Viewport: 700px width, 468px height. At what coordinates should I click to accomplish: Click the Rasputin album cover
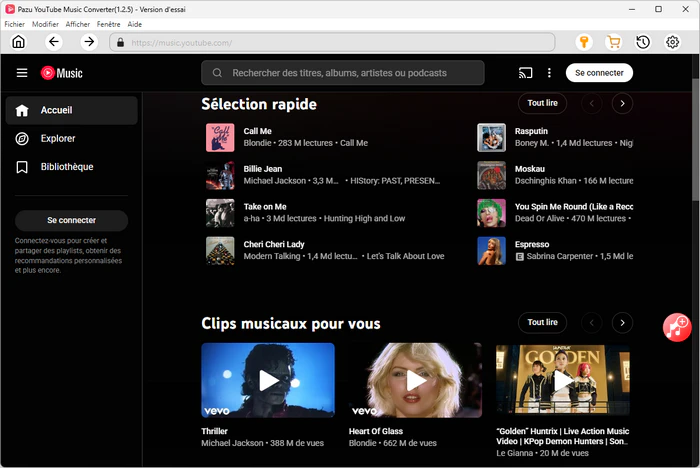pos(492,138)
